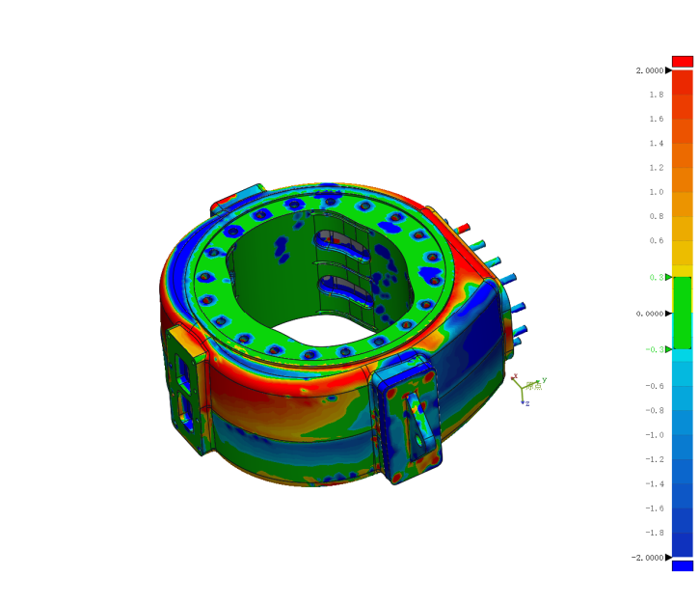This screenshot has width=700, height=604.
Task: Select the cyan band beside -0.6 label
Action: coord(682,386)
